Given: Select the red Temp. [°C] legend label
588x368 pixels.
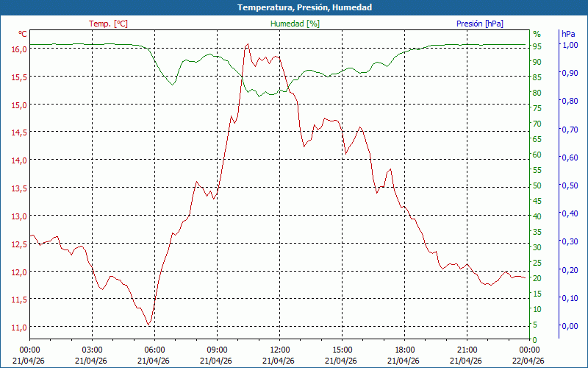Looking at the screenshot, I should click(108, 24).
